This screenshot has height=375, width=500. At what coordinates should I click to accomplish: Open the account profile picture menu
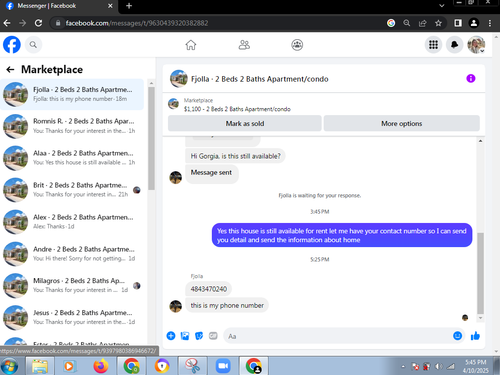click(x=476, y=45)
